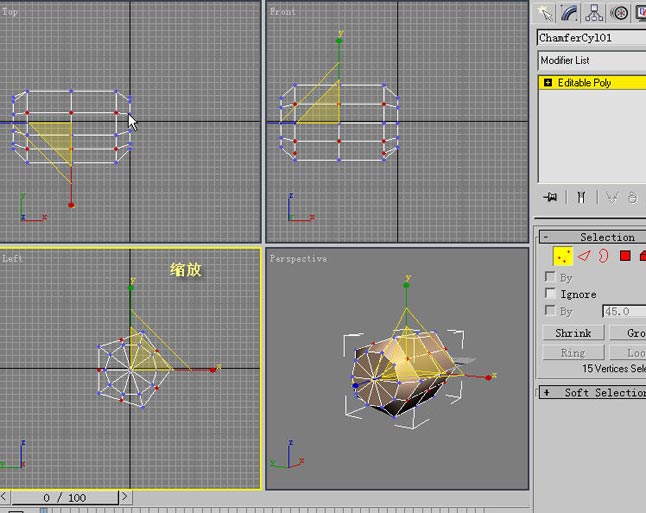Click the Remove Modifier trash icon

632,198
